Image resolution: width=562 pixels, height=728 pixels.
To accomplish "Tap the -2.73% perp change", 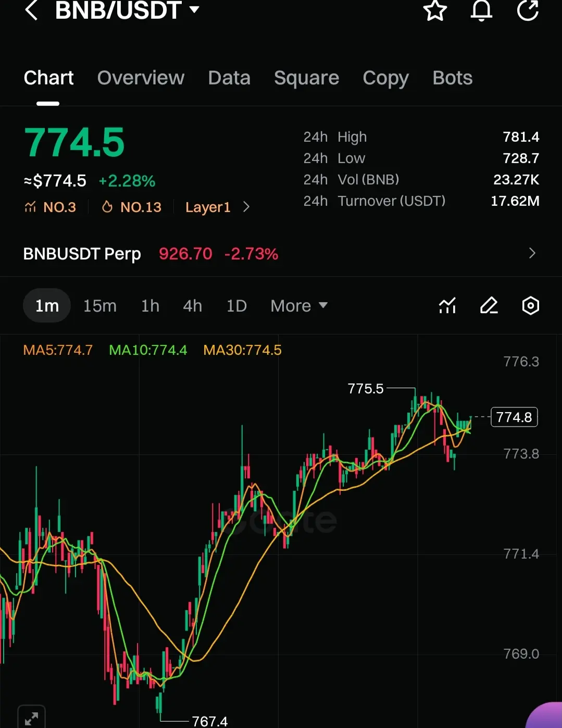I will 251,254.
